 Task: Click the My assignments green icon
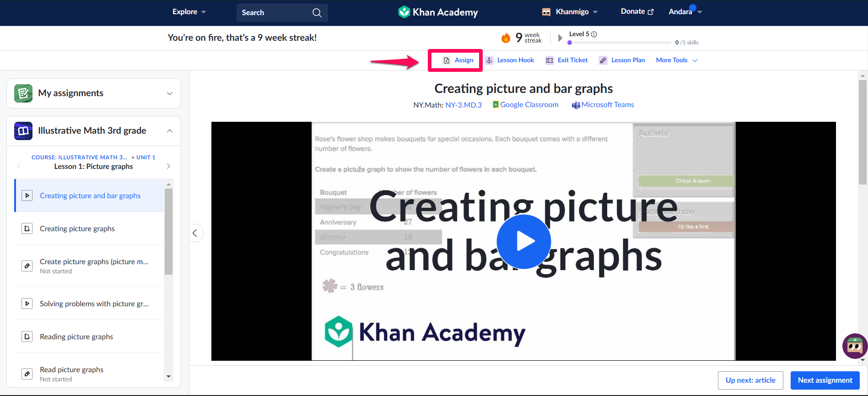[23, 93]
